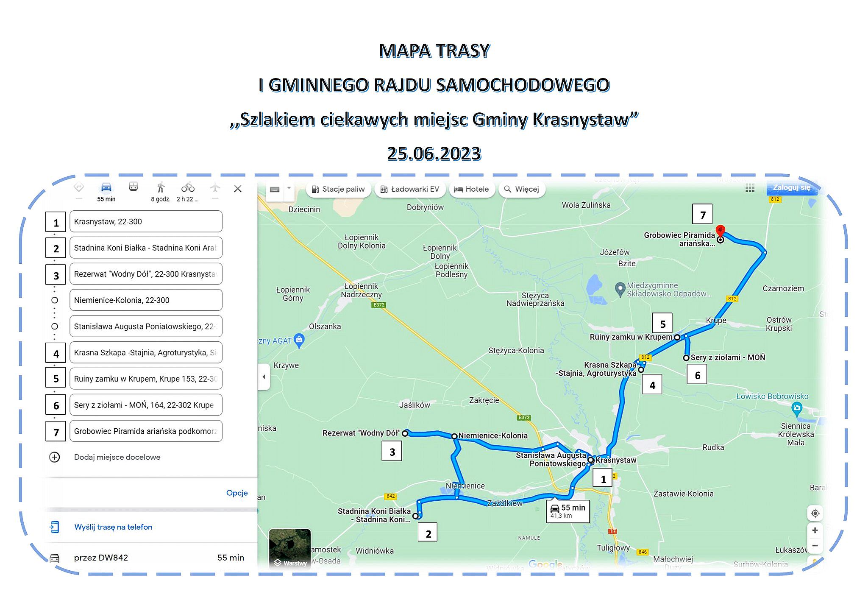
Task: Collapse the side panel arrow
Action: pos(264,377)
